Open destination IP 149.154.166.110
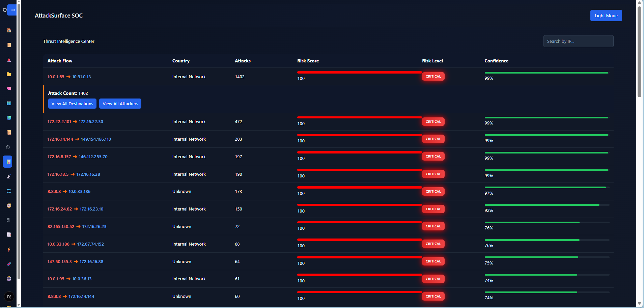This screenshot has height=308, width=644. [96, 139]
